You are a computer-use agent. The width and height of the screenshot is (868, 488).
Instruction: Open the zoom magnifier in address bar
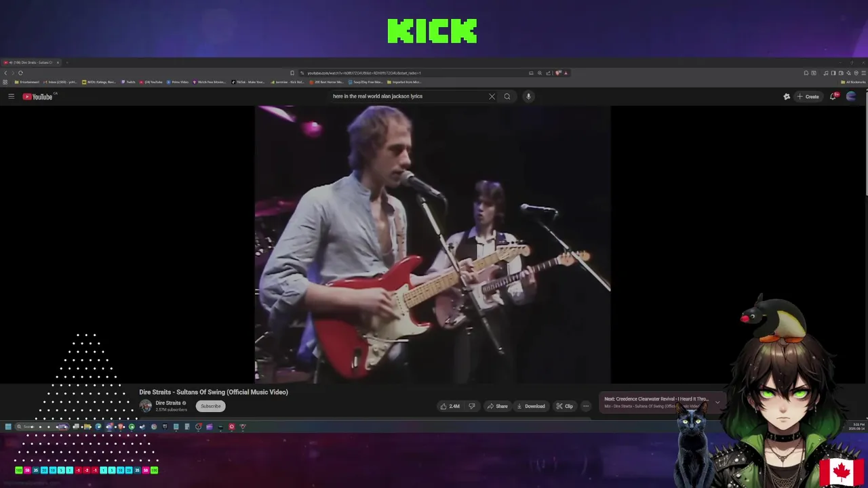click(540, 73)
